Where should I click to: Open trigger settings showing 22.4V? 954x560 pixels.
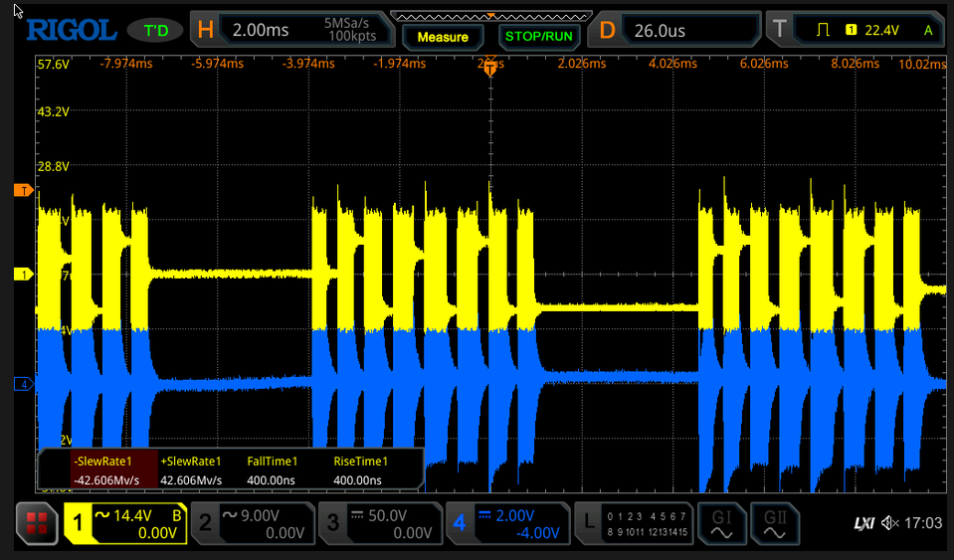pyautogui.click(x=857, y=29)
